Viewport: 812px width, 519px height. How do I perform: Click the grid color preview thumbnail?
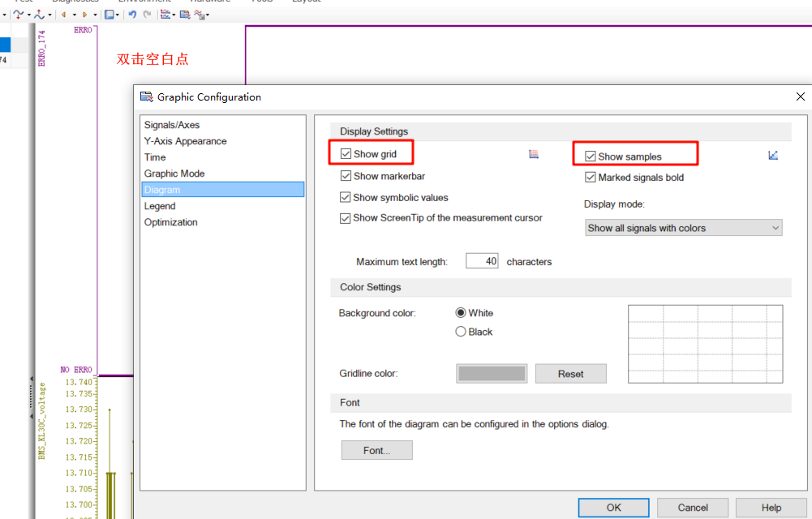tap(705, 344)
